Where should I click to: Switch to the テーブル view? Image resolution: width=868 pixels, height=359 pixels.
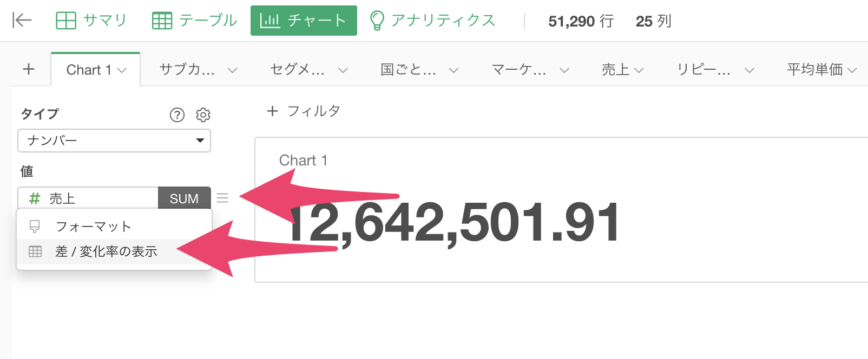click(x=194, y=21)
